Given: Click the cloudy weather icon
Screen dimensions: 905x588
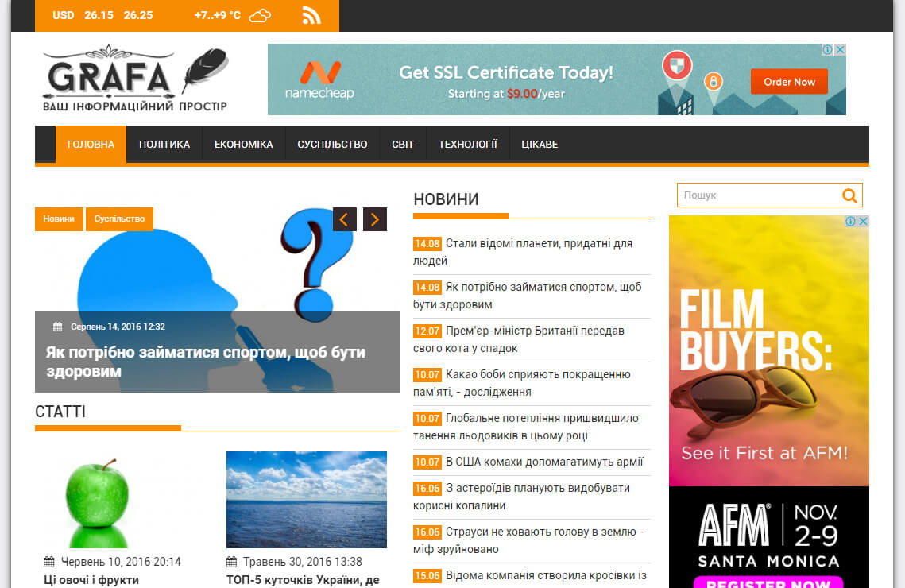Looking at the screenshot, I should (260, 16).
